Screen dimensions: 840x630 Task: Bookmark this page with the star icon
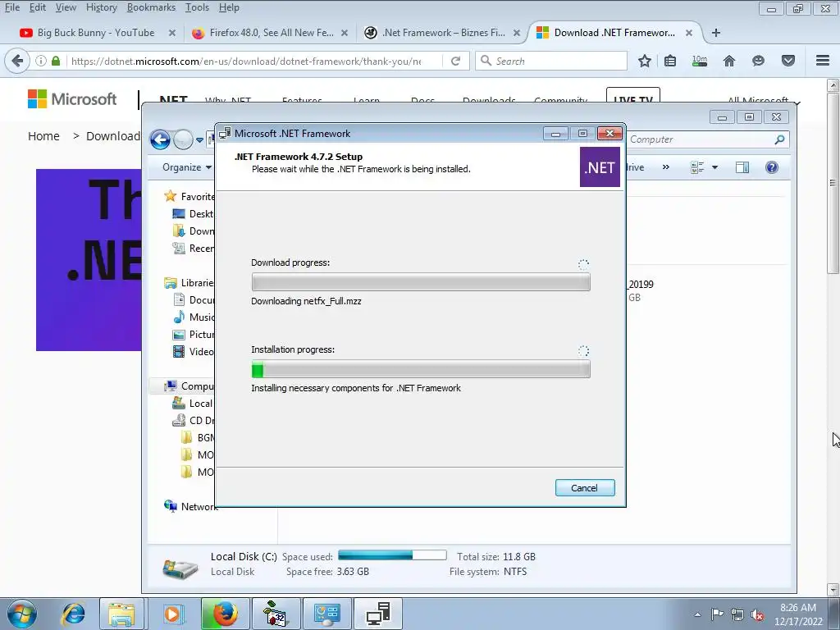tap(645, 61)
